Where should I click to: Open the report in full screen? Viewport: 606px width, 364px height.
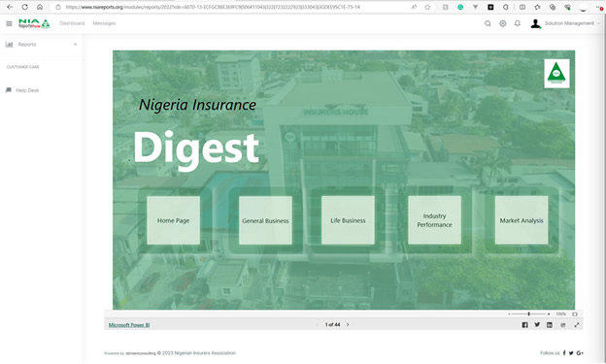click(577, 325)
